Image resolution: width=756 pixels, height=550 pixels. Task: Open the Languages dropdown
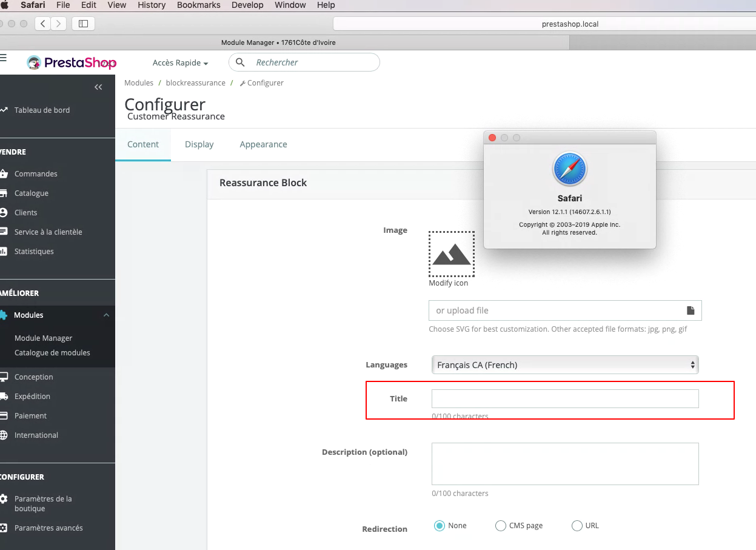(x=565, y=364)
